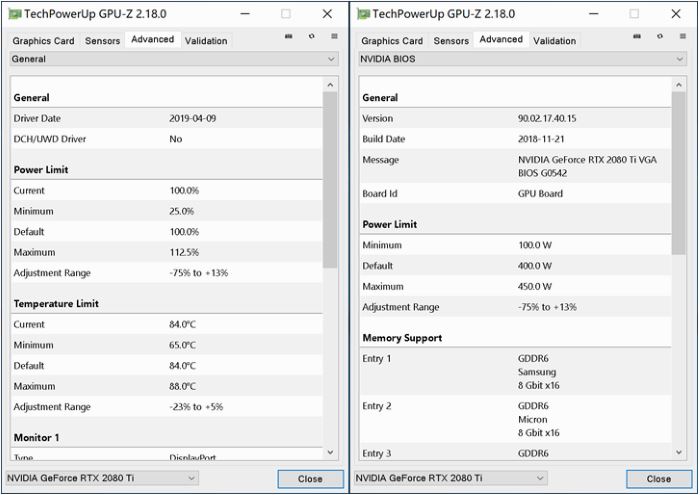Expand the NVIDIA BIOS category dropdown in right window
This screenshot has width=700, height=495.
click(523, 59)
